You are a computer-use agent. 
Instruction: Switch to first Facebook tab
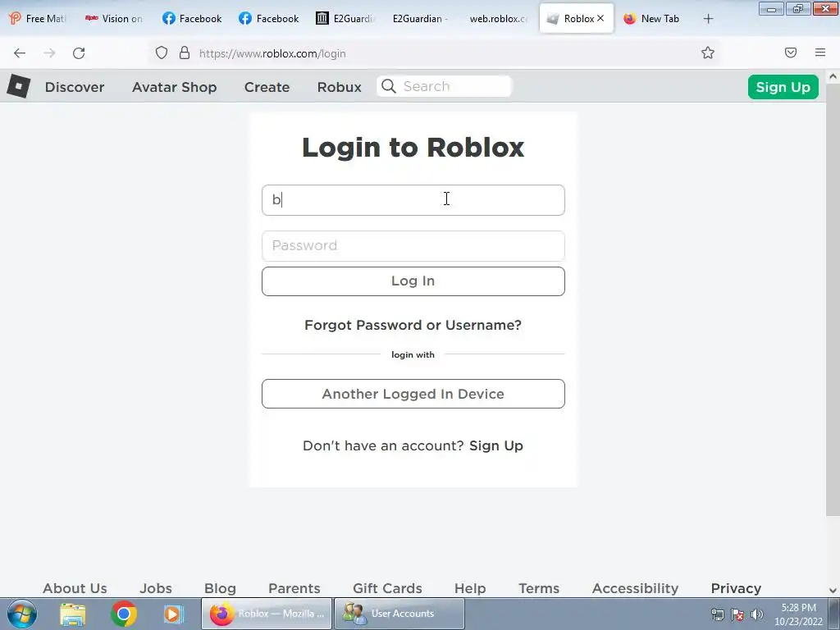[192, 19]
